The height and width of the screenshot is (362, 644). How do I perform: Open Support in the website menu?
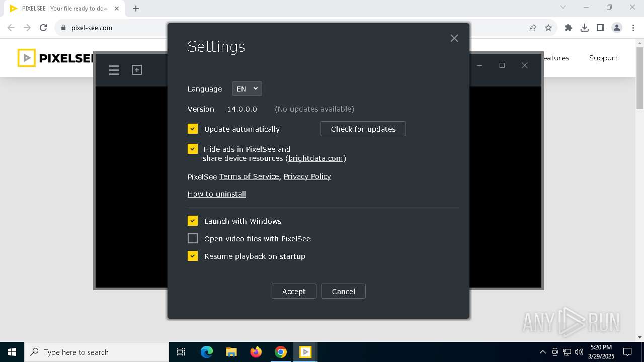pyautogui.click(x=603, y=58)
